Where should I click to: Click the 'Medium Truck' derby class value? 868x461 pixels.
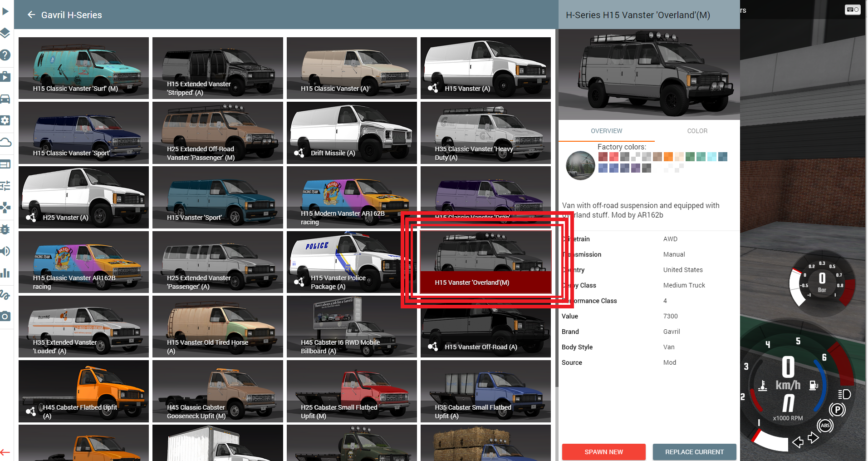click(684, 285)
